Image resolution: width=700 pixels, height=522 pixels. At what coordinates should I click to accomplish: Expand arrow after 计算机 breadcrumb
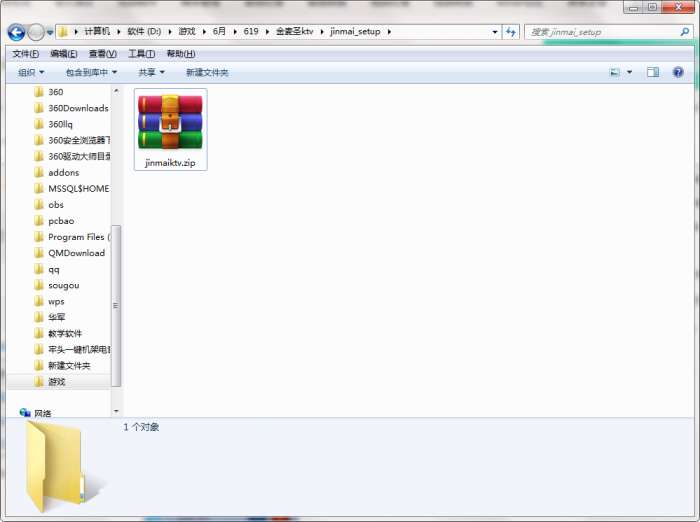(119, 32)
